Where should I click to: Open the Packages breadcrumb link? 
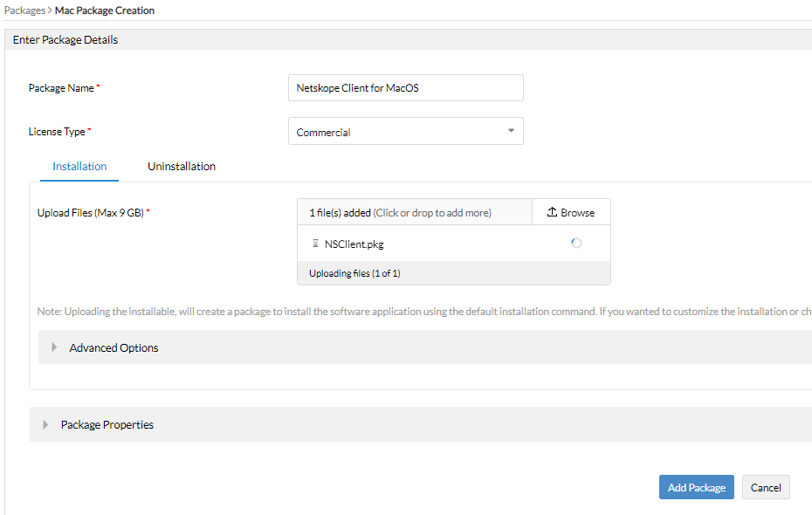tap(25, 10)
